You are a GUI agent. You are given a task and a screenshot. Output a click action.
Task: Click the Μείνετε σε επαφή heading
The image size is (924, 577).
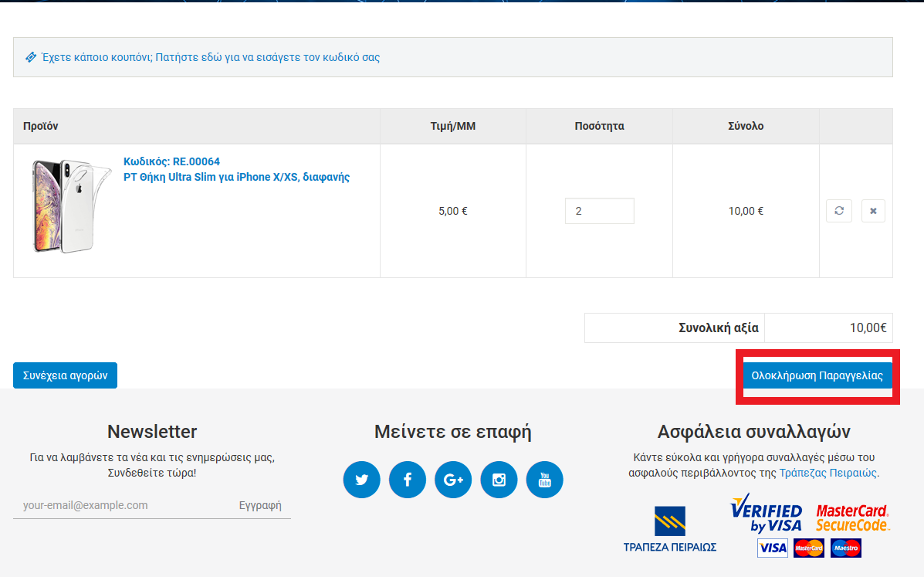point(452,432)
